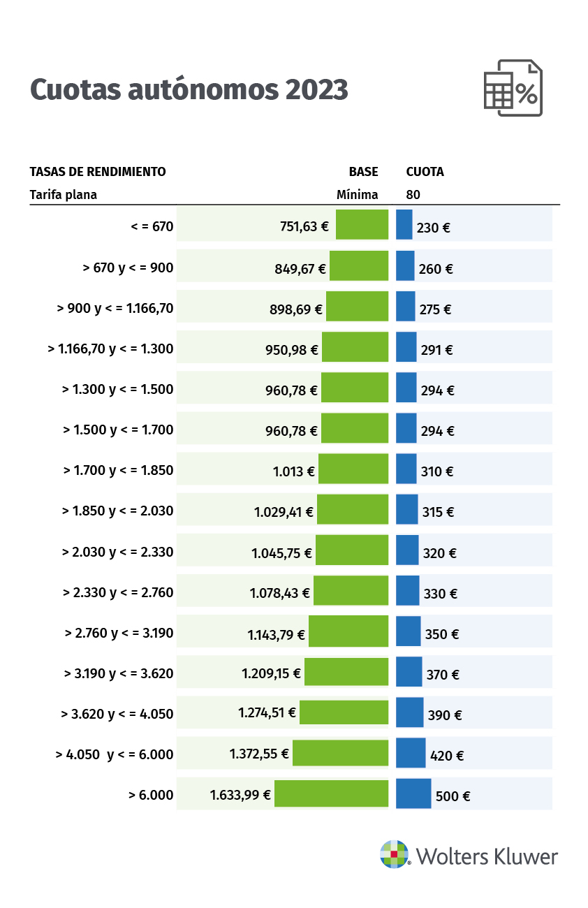Click the CUOTA column header
Image resolution: width=588 pixels, height=908 pixels.
coord(425,172)
